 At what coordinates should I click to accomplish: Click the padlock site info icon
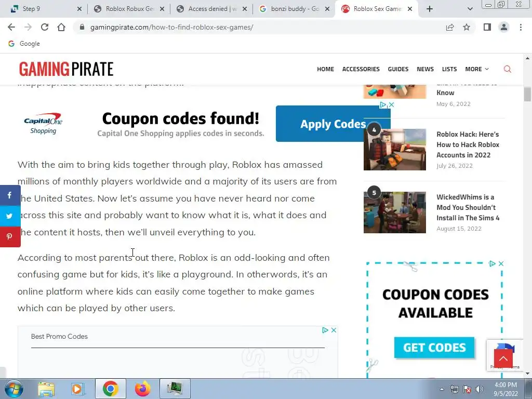coord(82,27)
